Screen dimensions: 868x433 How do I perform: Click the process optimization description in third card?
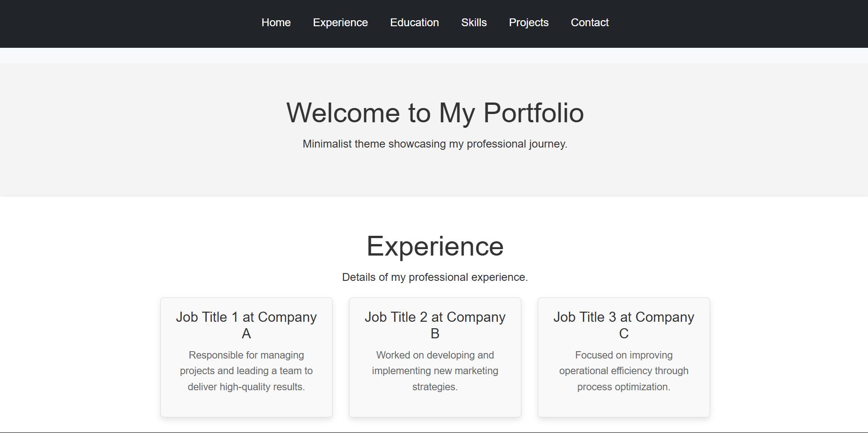click(x=624, y=371)
